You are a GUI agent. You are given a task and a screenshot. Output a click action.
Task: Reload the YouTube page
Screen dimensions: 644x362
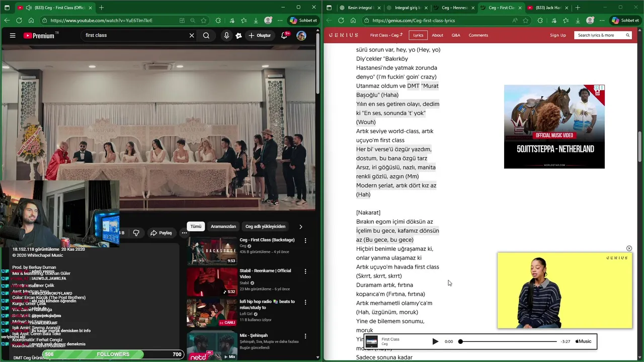click(x=19, y=21)
